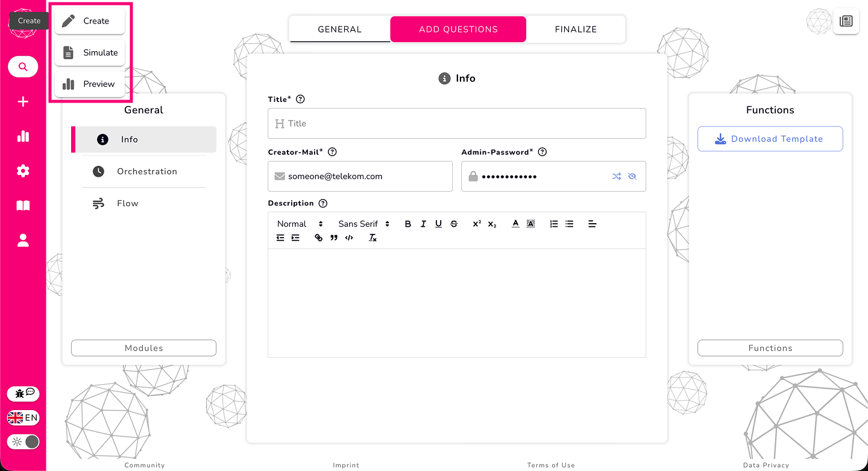Open settings from the pink sidebar
This screenshot has height=471, width=868.
tap(23, 171)
